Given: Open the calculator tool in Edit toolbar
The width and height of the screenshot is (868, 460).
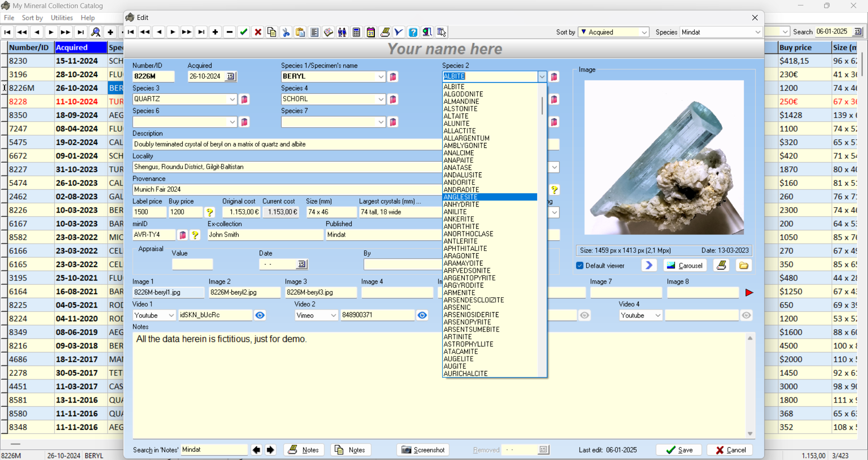Looking at the screenshot, I should coord(356,32).
